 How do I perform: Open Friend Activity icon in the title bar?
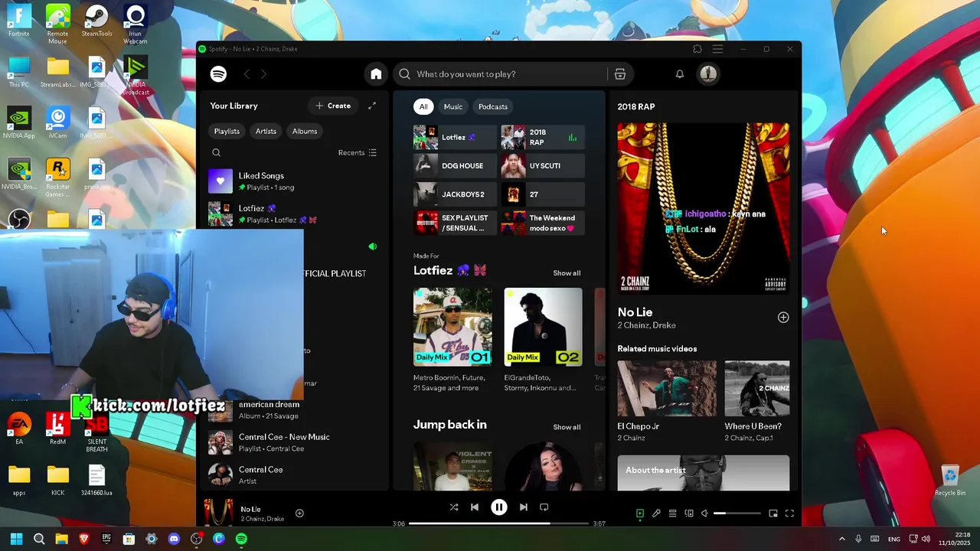click(697, 49)
